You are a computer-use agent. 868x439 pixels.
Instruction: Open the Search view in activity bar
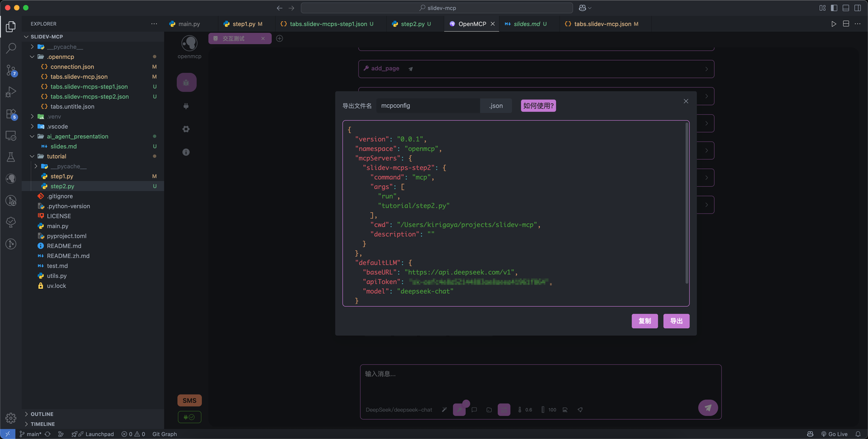tap(11, 48)
